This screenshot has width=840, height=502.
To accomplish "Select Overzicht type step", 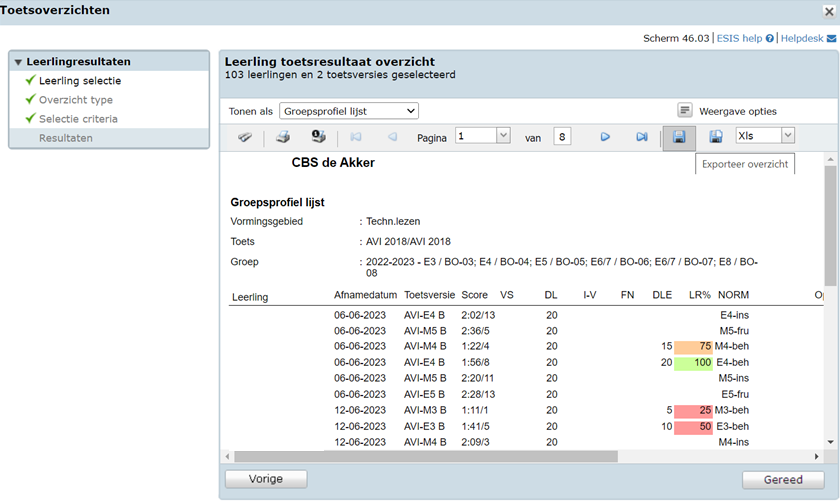I will pyautogui.click(x=76, y=100).
